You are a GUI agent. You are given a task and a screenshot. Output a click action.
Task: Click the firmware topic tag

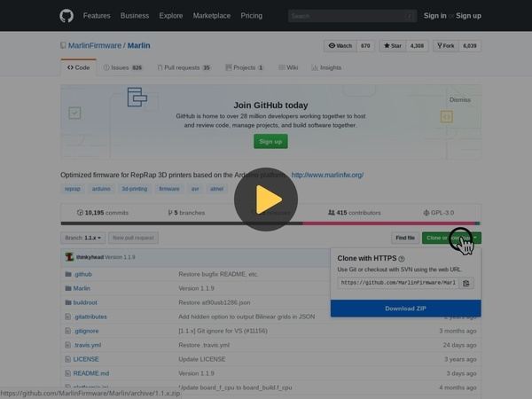(169, 189)
